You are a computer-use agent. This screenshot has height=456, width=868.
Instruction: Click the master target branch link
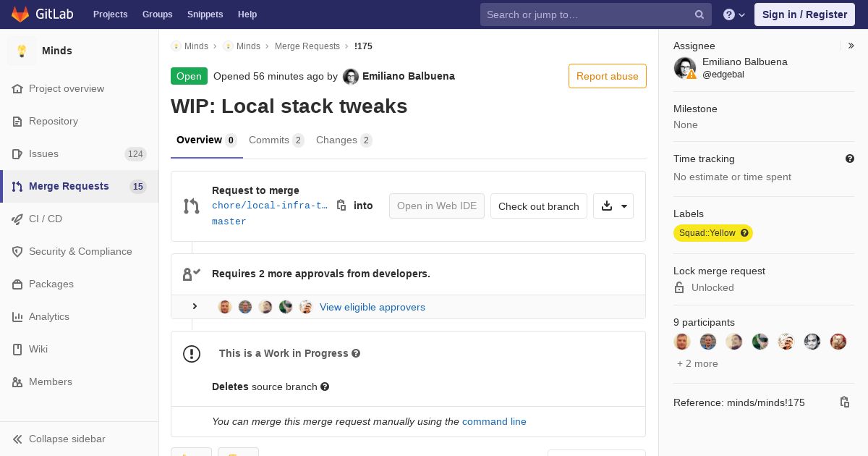(x=229, y=221)
